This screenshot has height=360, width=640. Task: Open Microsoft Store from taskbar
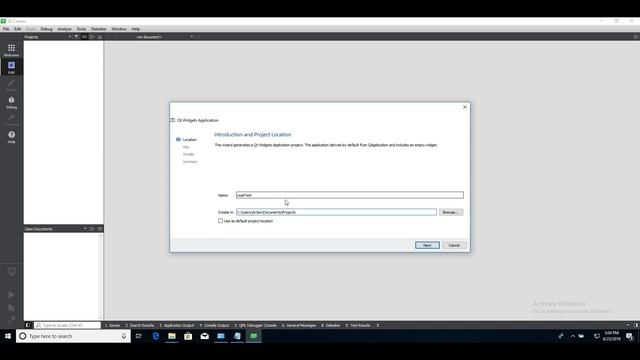pyautogui.click(x=188, y=336)
